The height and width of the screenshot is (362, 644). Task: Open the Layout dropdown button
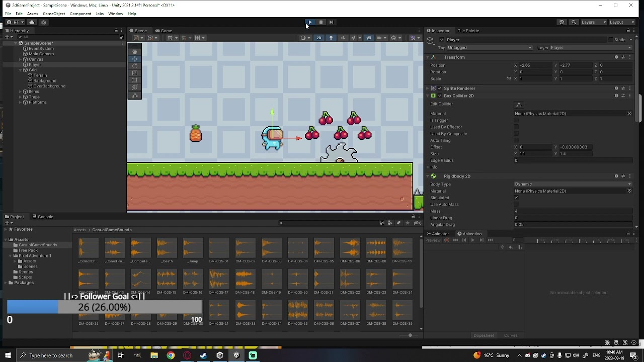622,22
